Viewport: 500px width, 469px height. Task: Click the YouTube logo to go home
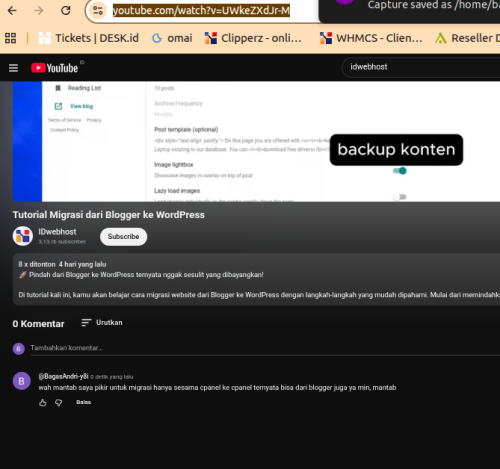(x=55, y=68)
